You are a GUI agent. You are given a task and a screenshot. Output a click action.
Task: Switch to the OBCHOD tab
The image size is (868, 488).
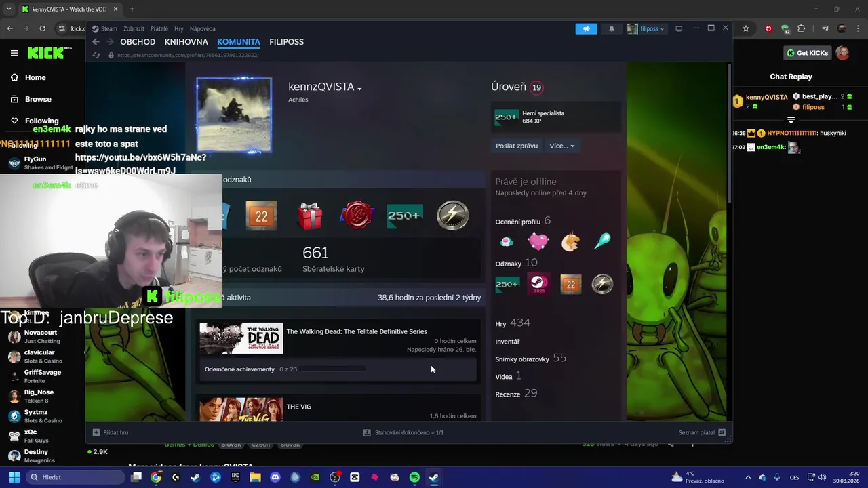coord(138,42)
